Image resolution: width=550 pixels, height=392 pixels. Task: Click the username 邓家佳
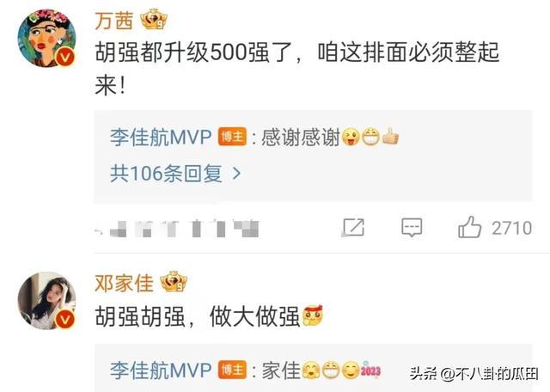pos(124,283)
